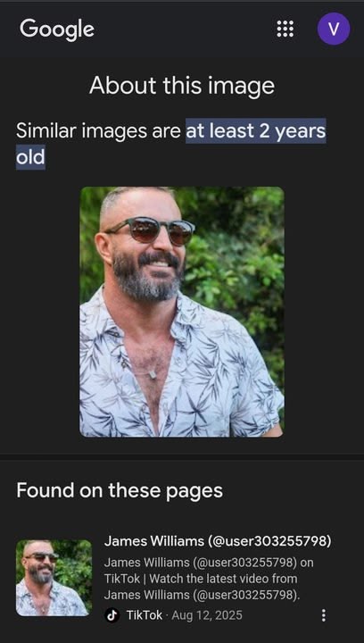Click the highlighted "at least 2 years" text
Viewport: 364px width, 643px height.
[256, 131]
